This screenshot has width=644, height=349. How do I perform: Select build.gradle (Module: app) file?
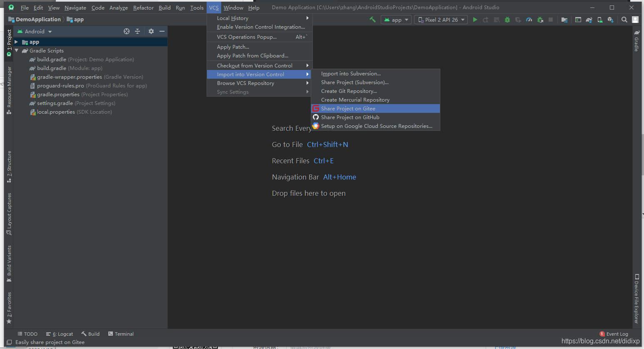pyautogui.click(x=66, y=68)
